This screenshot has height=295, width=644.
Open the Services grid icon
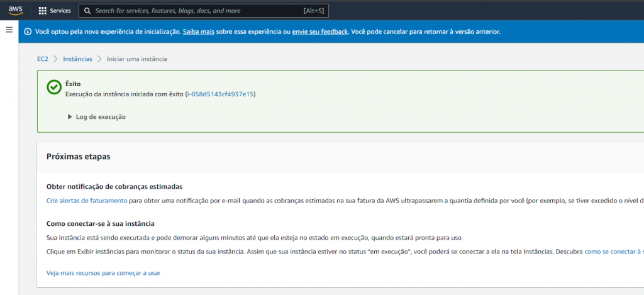[x=43, y=11]
